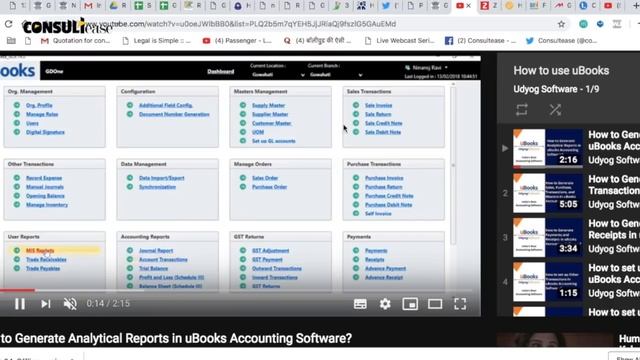Open (2) Consultease Facebook bookmark

pyautogui.click(x=480, y=41)
